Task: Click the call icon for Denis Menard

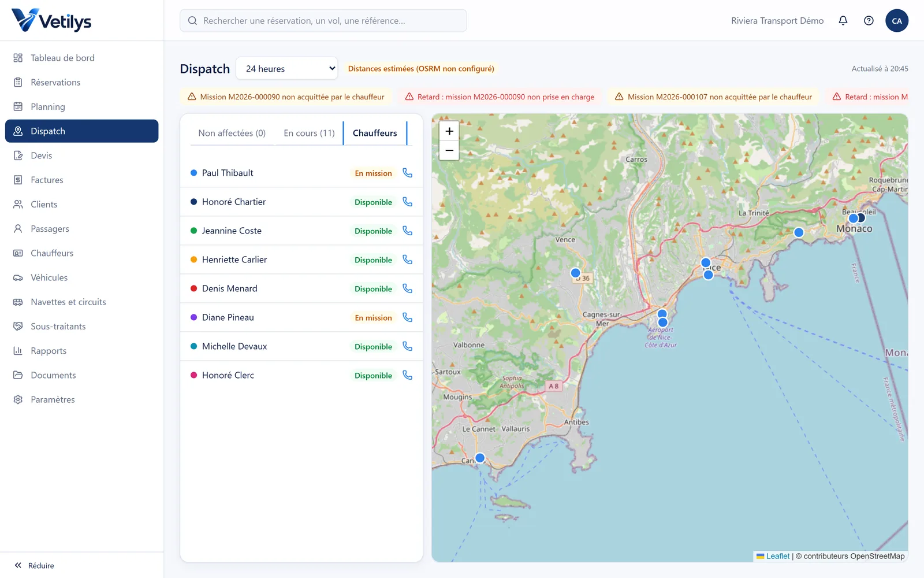Action: [408, 288]
